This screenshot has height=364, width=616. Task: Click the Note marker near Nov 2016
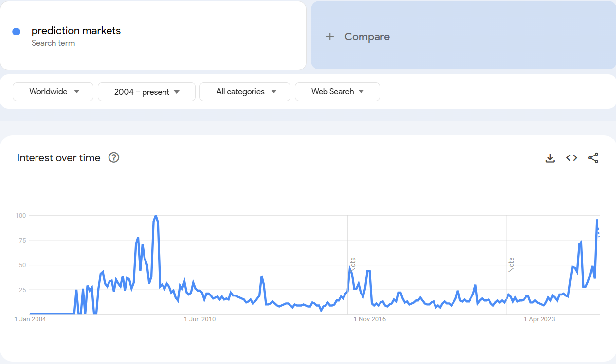353,264
